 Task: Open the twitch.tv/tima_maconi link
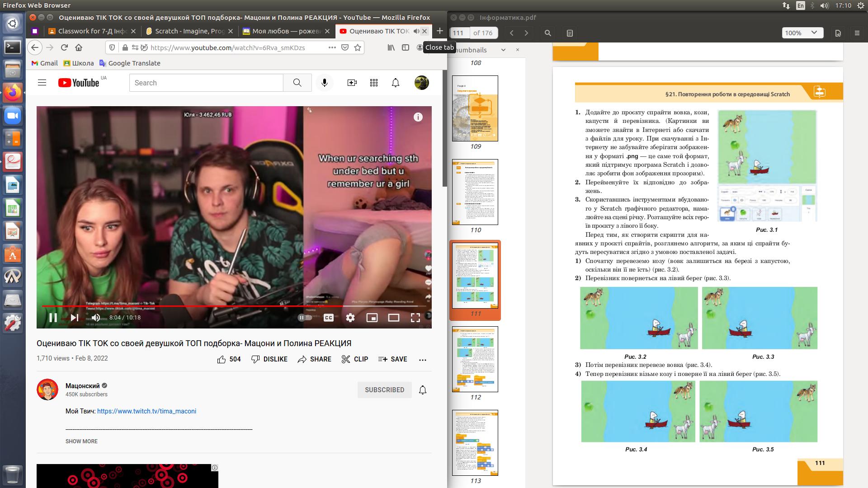pos(146,411)
